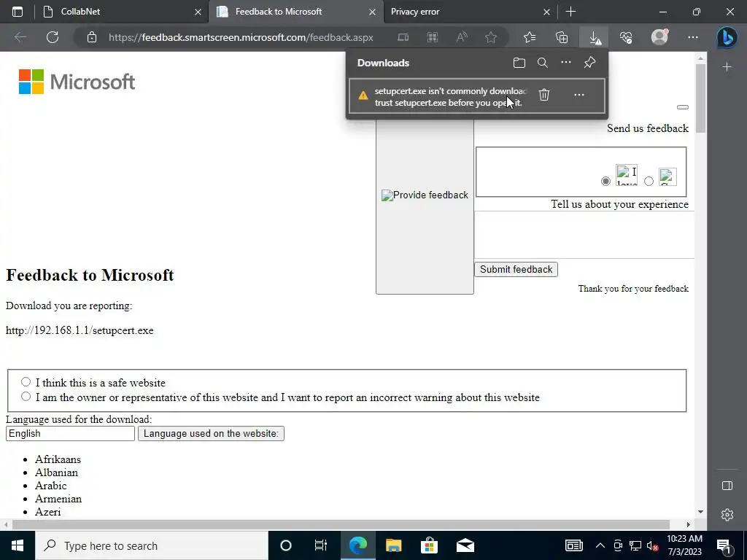Choose Azeri from the language list
Viewport: 747px width, 560px height.
(47, 511)
